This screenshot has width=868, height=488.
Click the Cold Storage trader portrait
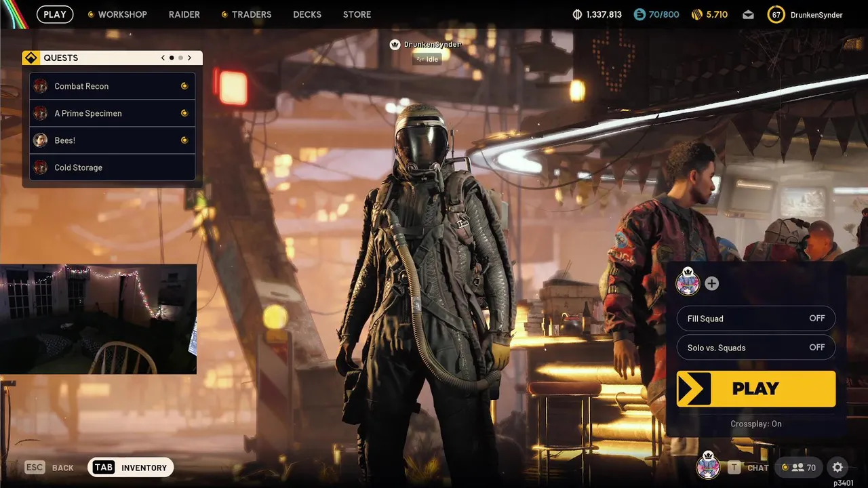tap(41, 167)
